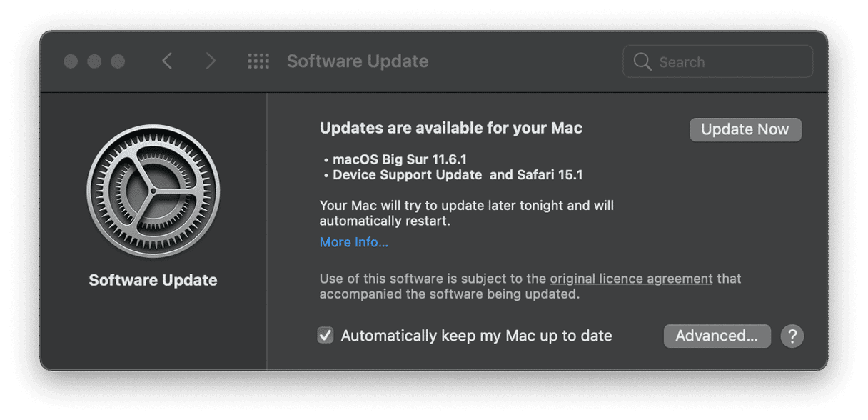Click the red close traffic light
The width and height of the screenshot is (868, 420).
pyautogui.click(x=71, y=61)
